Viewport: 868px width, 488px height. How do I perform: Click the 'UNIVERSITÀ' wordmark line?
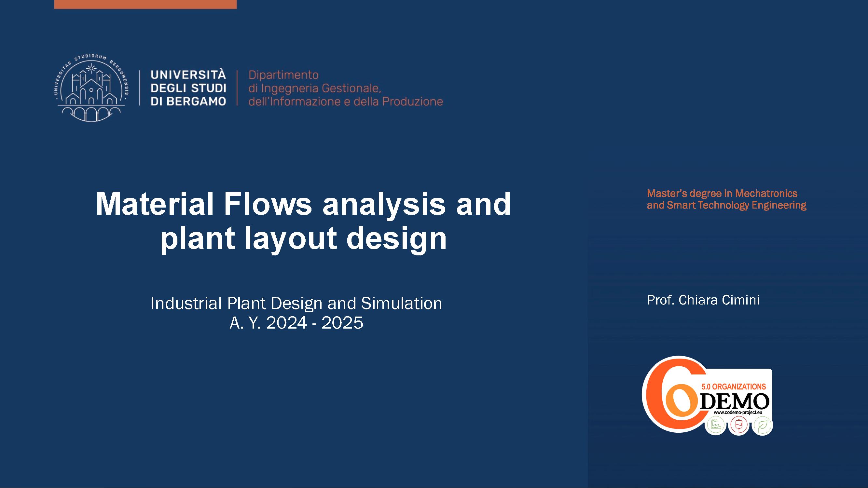[188, 75]
